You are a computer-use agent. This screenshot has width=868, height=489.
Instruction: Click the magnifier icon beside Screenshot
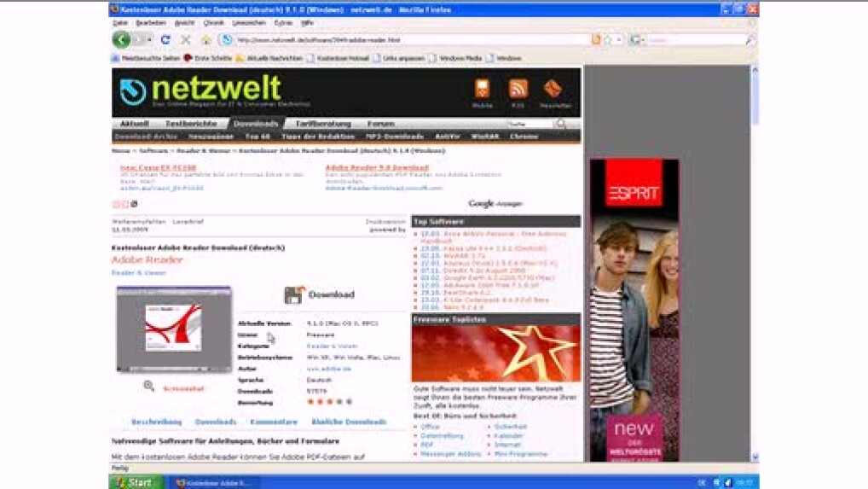click(x=148, y=387)
